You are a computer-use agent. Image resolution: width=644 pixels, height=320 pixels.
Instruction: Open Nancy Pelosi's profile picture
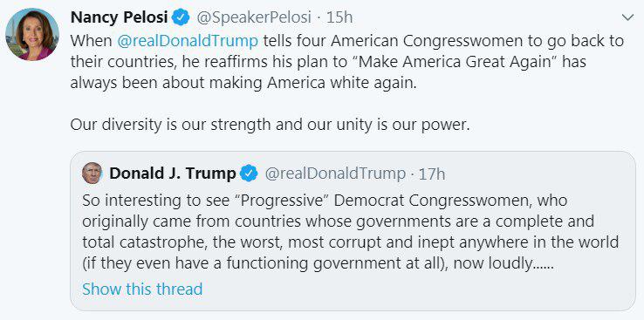coord(32,35)
